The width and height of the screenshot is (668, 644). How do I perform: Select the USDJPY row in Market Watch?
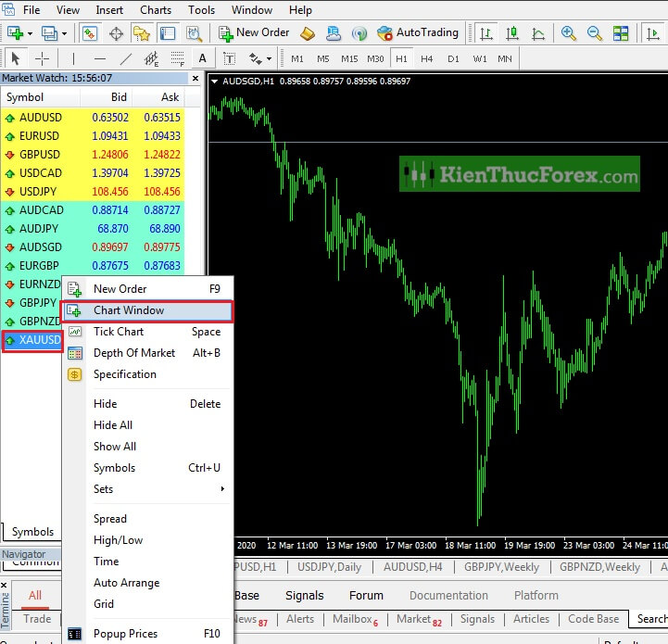tap(93, 192)
